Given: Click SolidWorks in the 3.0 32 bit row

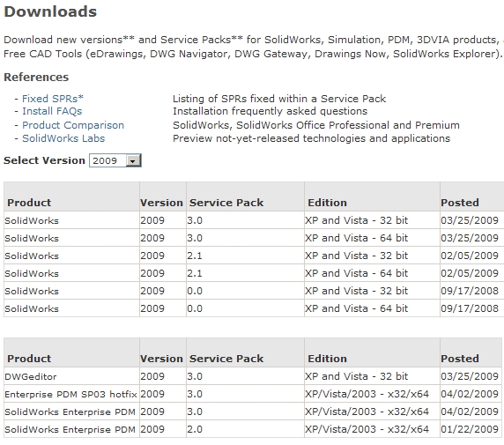Looking at the screenshot, I should click(x=32, y=220).
